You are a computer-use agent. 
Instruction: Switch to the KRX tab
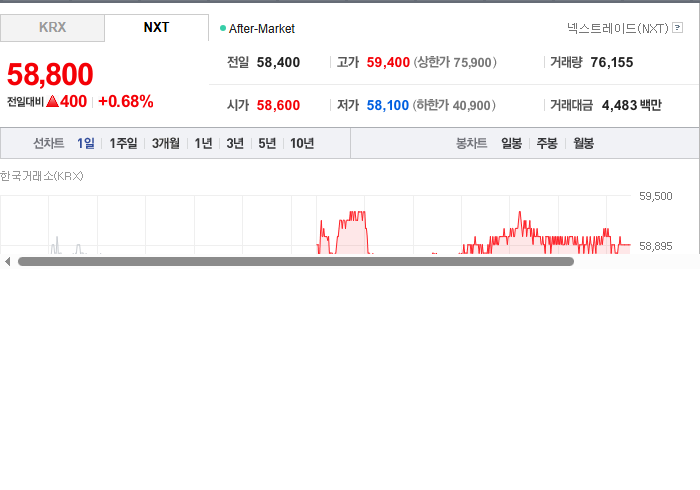click(52, 28)
